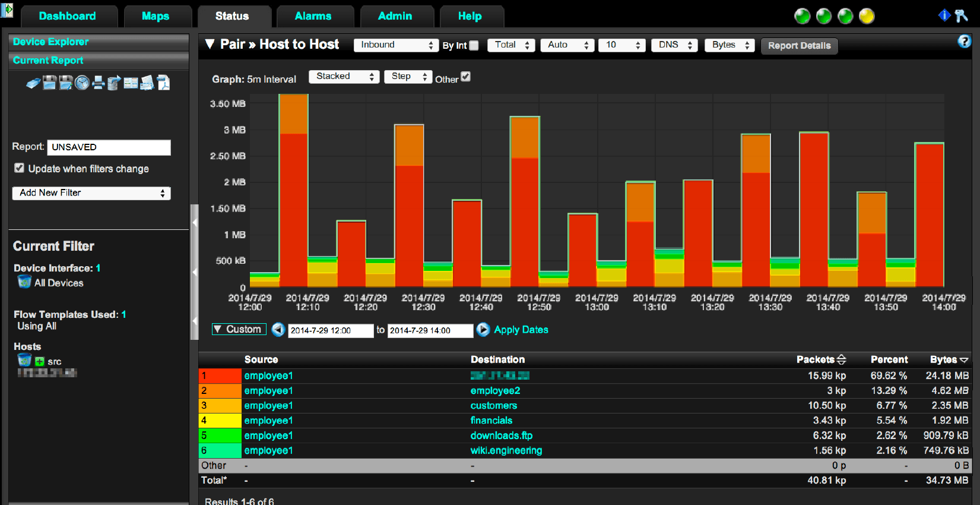The image size is (980, 505).
Task: Click the yellow color swatch for row 4
Action: pyautogui.click(x=220, y=421)
